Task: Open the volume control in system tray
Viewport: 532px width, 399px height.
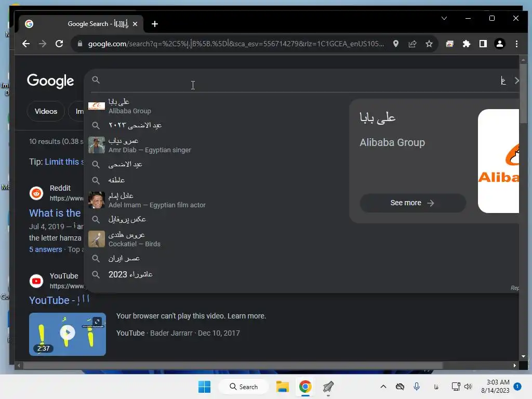Action: 468,387
